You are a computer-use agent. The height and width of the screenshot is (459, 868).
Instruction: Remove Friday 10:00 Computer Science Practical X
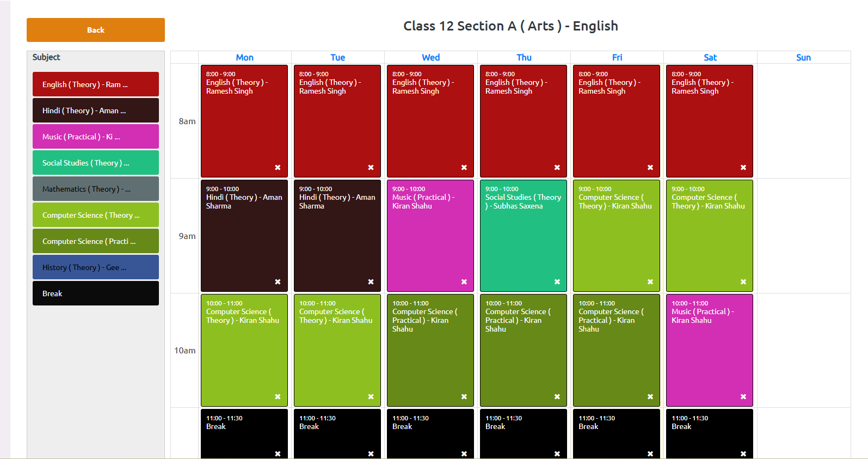650,397
